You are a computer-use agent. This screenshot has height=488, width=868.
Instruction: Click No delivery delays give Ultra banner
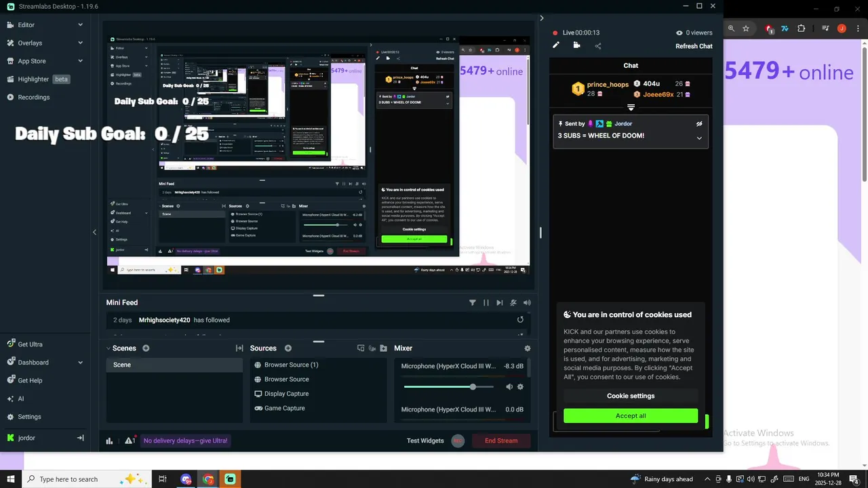click(x=186, y=441)
